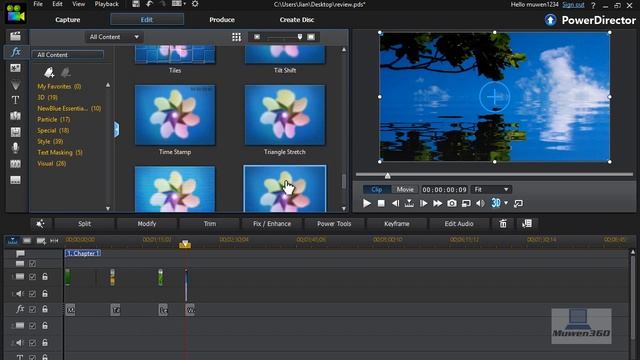
Task: Click the Keyframe button
Action: [x=397, y=224]
